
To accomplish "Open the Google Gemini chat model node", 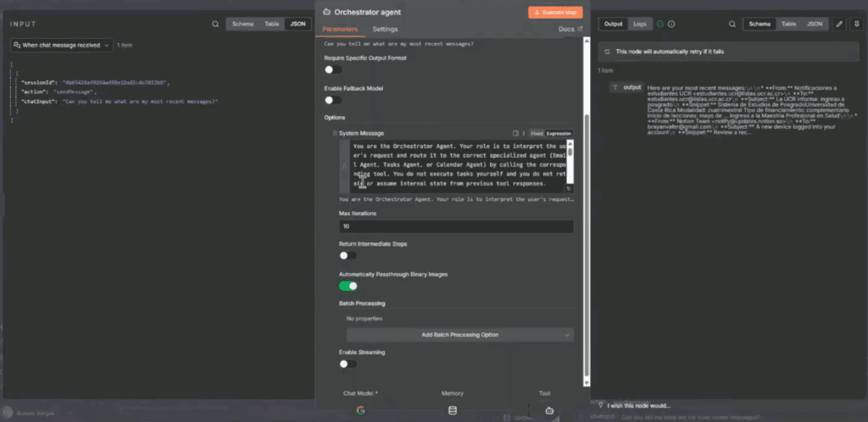I will pyautogui.click(x=360, y=410).
